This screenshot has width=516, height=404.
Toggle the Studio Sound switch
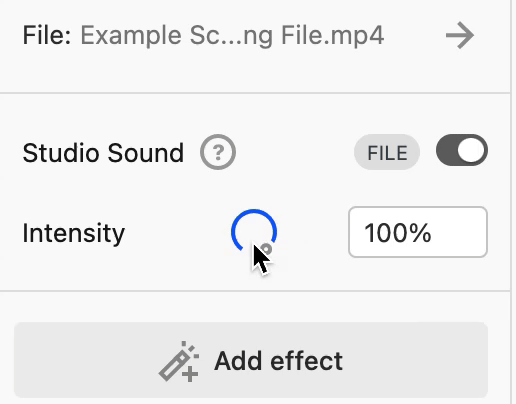pyautogui.click(x=462, y=150)
